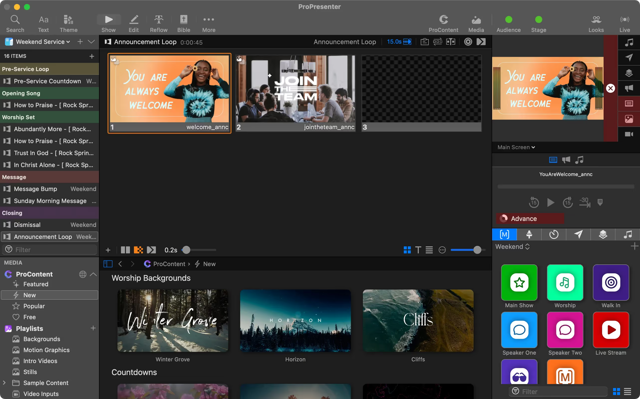Select the Worship macro icon
The image size is (640, 399).
coord(565,282)
